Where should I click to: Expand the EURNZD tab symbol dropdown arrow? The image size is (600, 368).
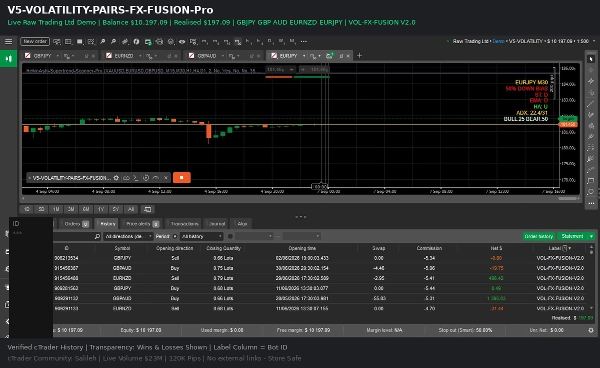tap(140, 56)
